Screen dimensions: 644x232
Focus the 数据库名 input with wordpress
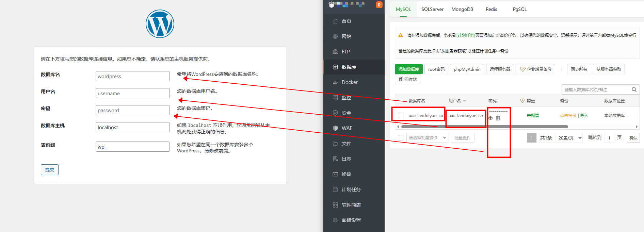pos(133,76)
